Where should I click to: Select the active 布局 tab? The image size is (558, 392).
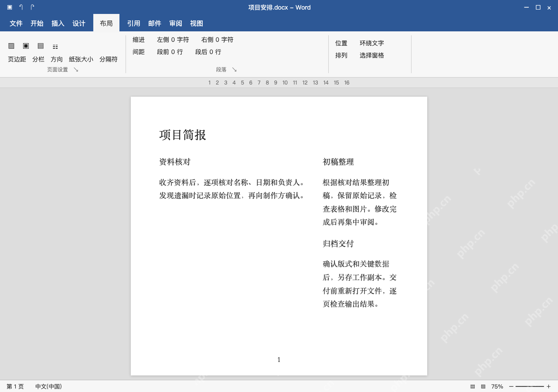tap(106, 23)
